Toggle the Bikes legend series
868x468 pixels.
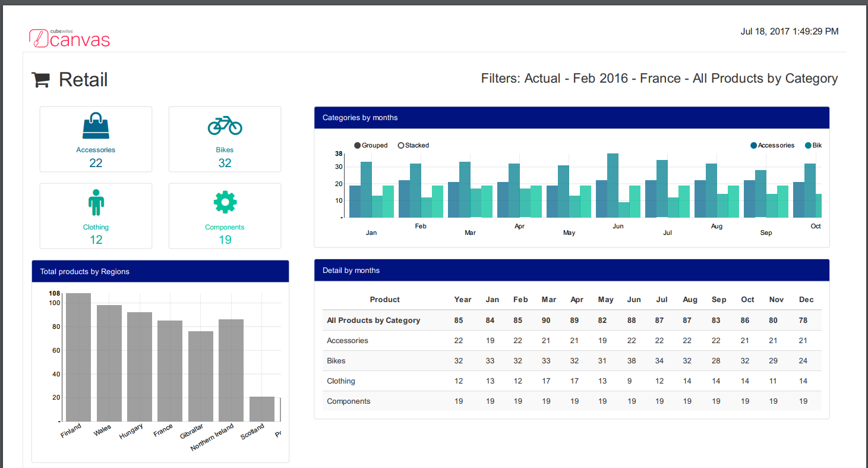(813, 146)
